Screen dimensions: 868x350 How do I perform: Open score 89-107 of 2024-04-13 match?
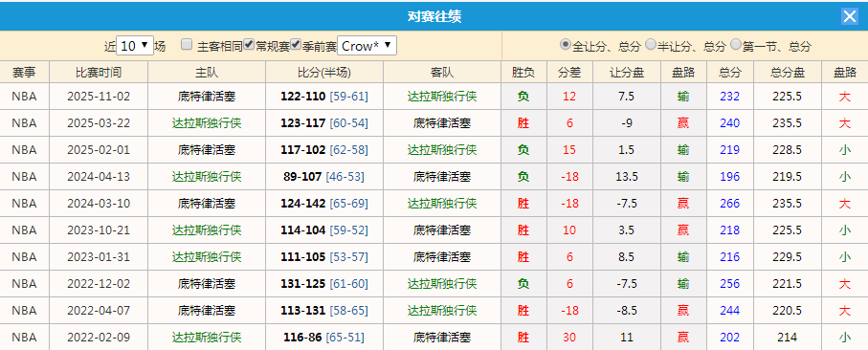tap(302, 176)
